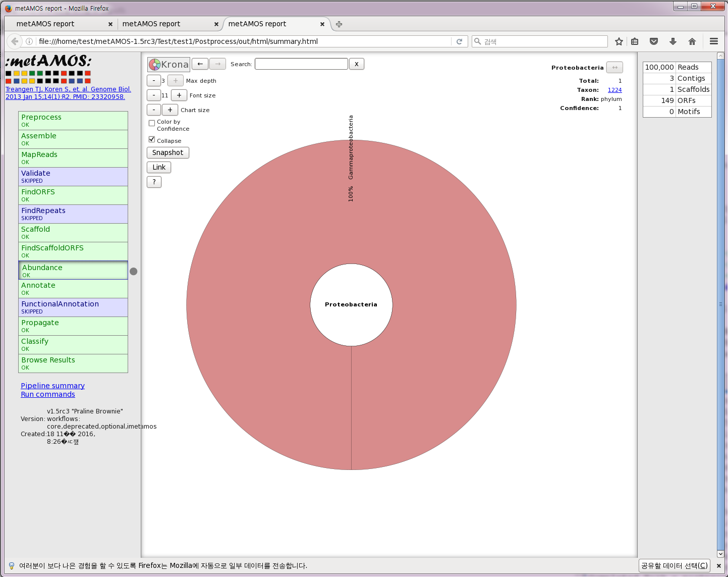The image size is (728, 577).
Task: Click the Krona logo button
Action: click(169, 65)
